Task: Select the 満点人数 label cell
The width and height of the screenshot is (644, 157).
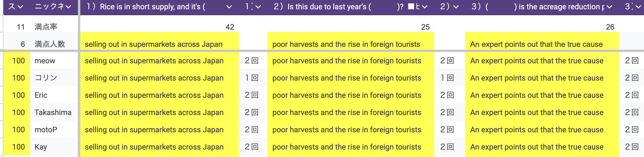Action: click(x=50, y=44)
